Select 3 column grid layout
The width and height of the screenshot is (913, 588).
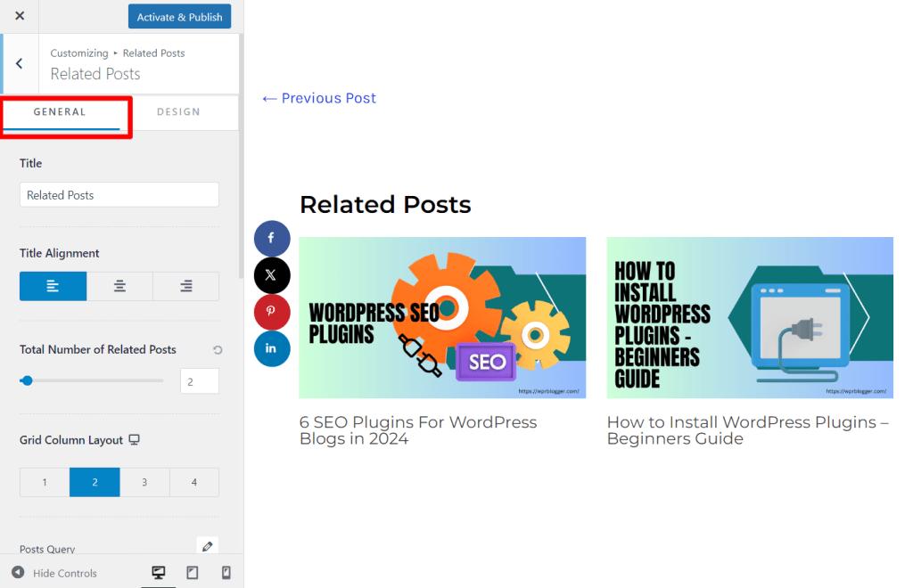coord(144,482)
